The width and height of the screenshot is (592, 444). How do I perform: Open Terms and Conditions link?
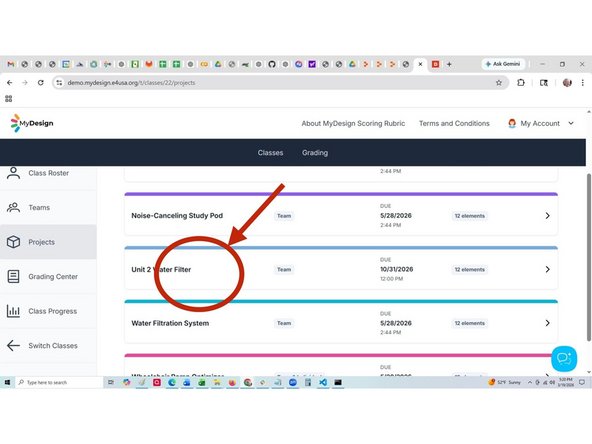454,123
